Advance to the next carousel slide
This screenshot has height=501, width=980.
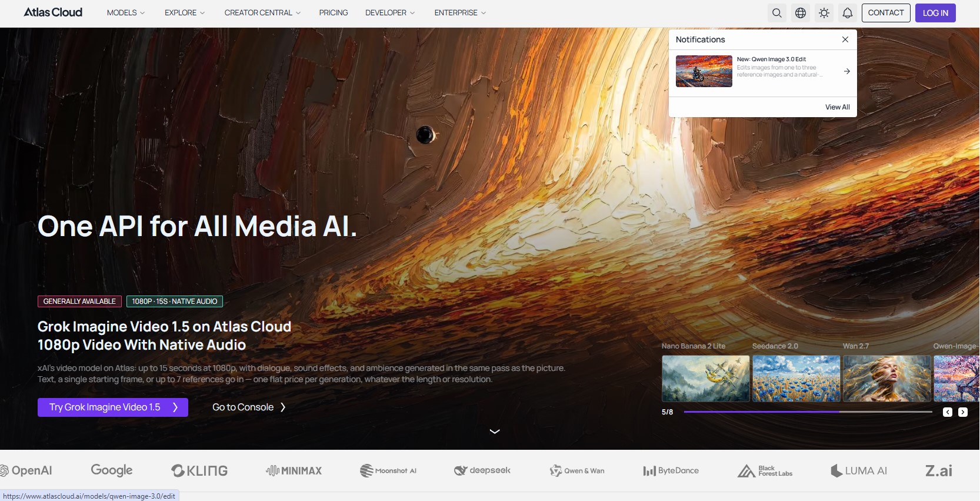click(963, 412)
